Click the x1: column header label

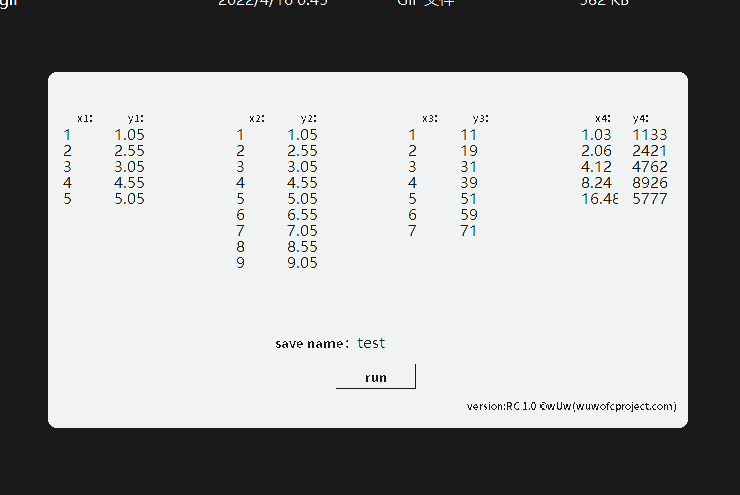(x=85, y=118)
